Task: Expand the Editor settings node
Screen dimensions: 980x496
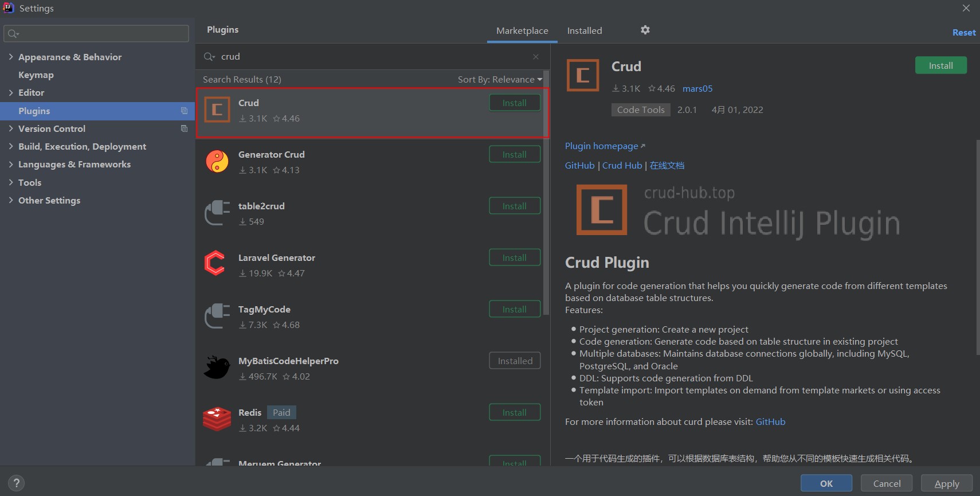Action: 11,92
